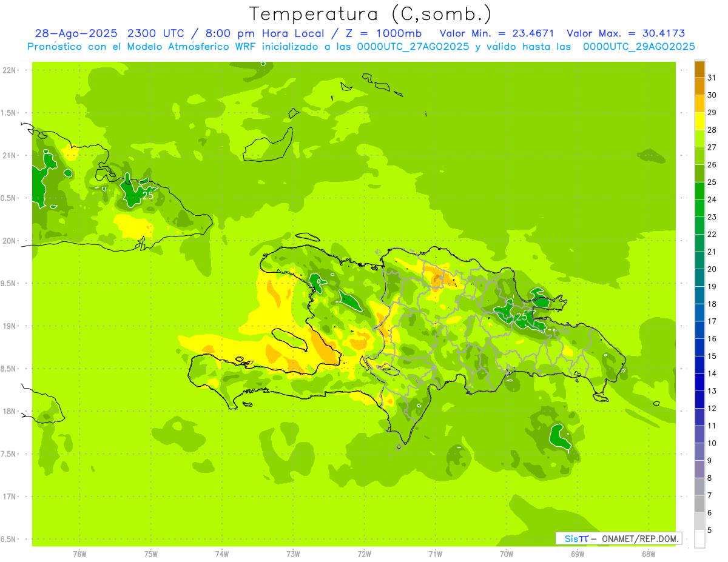This screenshot has height=562, width=728.
Task: Select the light green swatch between 27 and 28
Action: click(x=699, y=139)
